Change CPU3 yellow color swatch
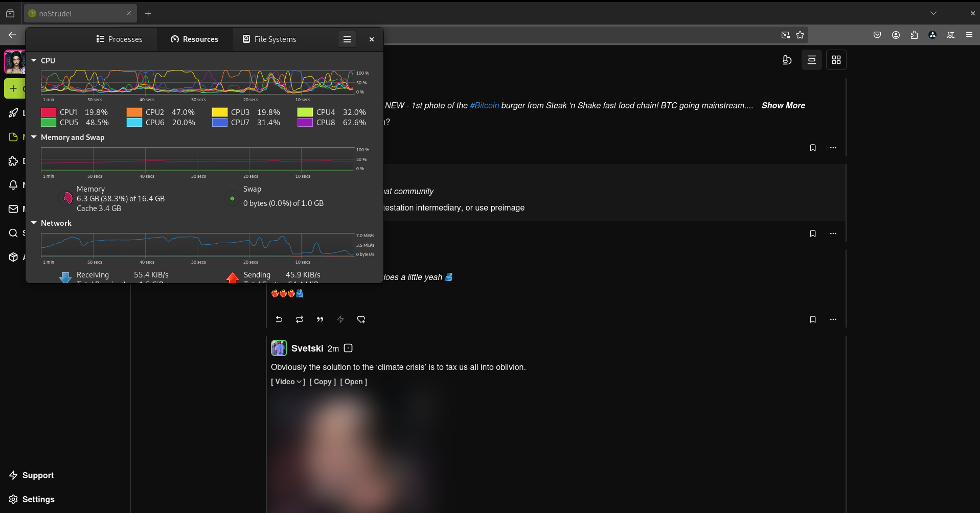Viewport: 980px width, 513px height. [x=220, y=112]
